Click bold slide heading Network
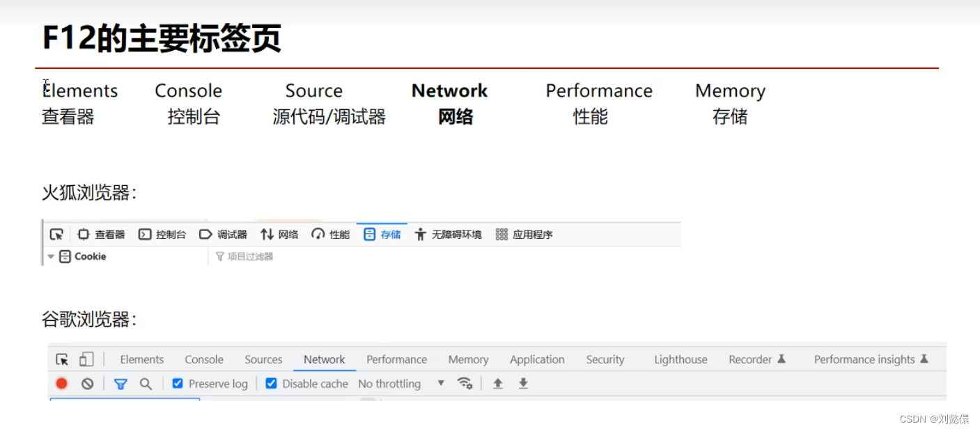 click(x=450, y=91)
